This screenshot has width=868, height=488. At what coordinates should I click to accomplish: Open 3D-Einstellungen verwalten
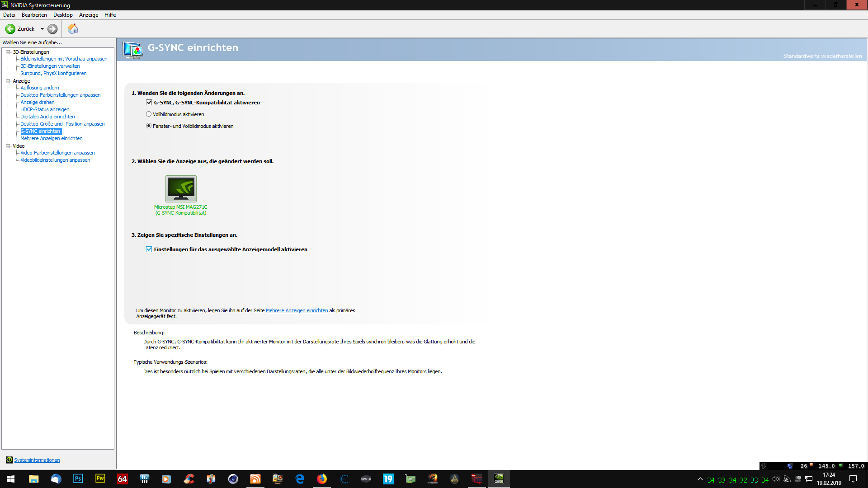(50, 66)
